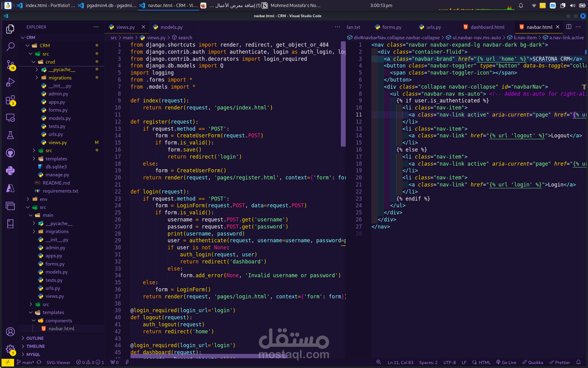The width and height of the screenshot is (588, 368).
Task: Open the Search view in activity bar
Action: pos(10,47)
